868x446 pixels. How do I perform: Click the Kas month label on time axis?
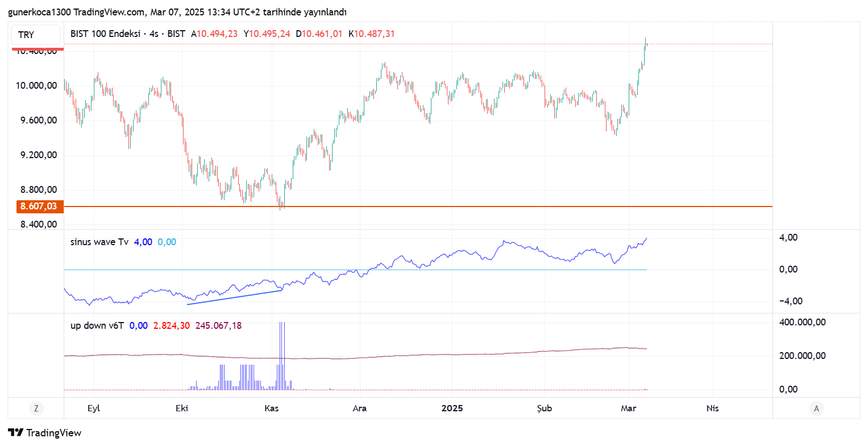pos(271,408)
